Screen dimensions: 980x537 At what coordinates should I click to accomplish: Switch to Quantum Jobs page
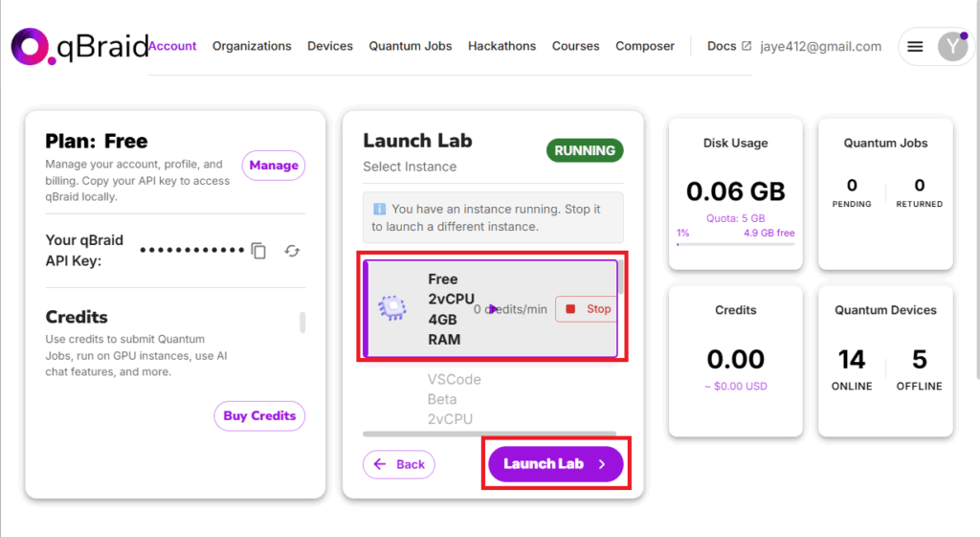(411, 46)
